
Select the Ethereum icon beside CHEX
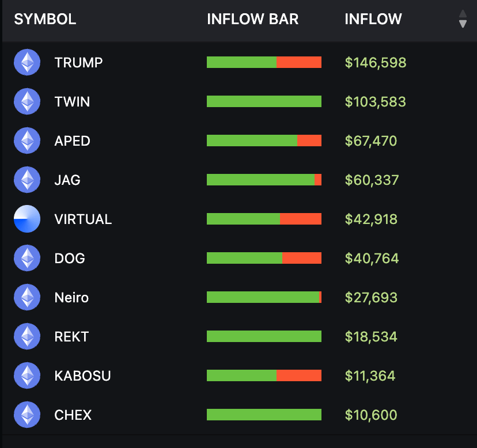(x=27, y=415)
